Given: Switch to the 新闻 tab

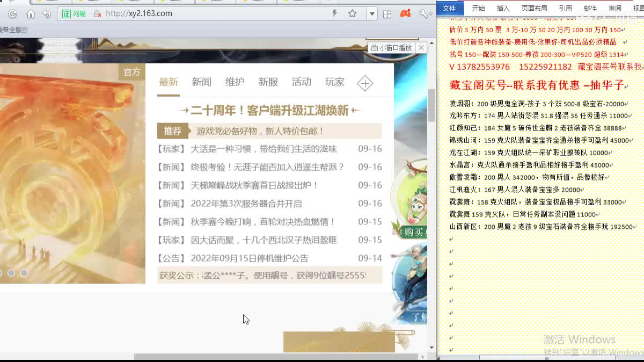Looking at the screenshot, I should (x=201, y=82).
